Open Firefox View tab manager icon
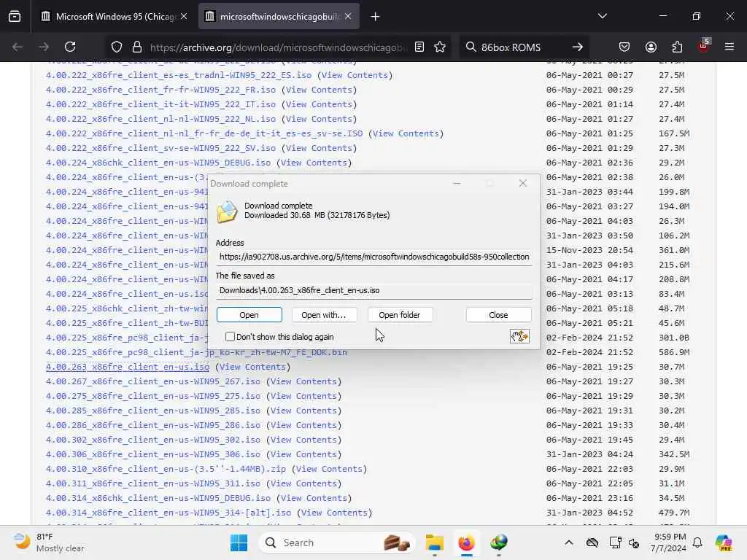The width and height of the screenshot is (747, 560). pyautogui.click(x=15, y=17)
